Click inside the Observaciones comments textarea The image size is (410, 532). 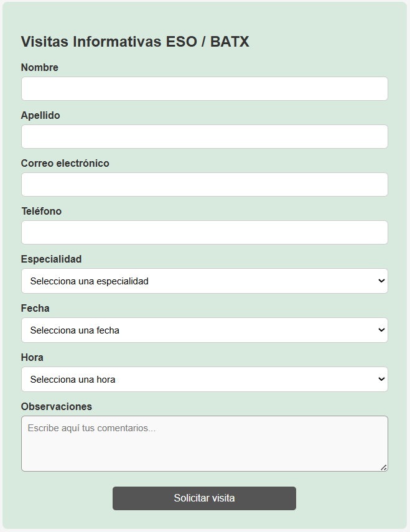point(204,444)
